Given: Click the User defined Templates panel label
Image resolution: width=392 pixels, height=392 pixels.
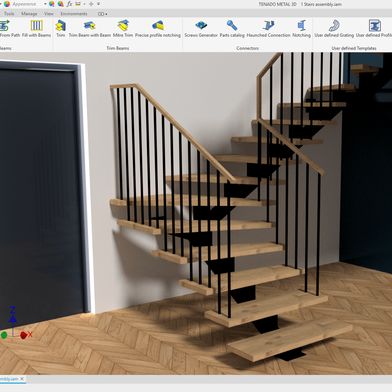Looking at the screenshot, I should pyautogui.click(x=354, y=48).
